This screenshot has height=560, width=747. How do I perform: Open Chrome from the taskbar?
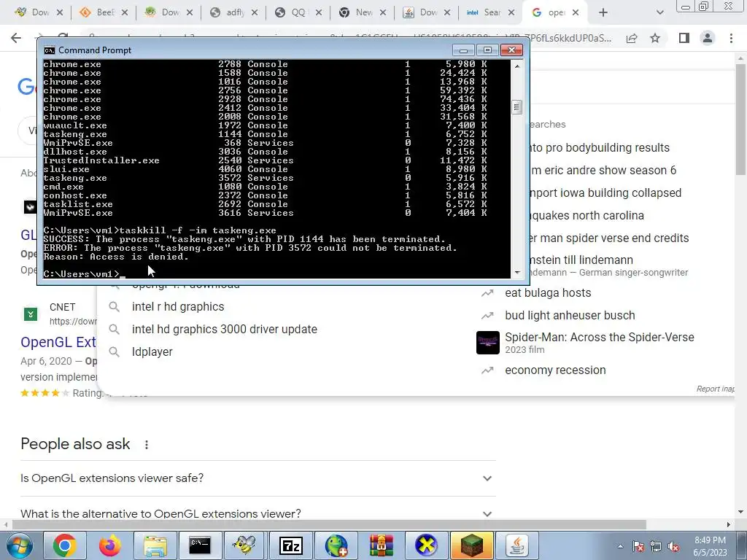[64, 545]
